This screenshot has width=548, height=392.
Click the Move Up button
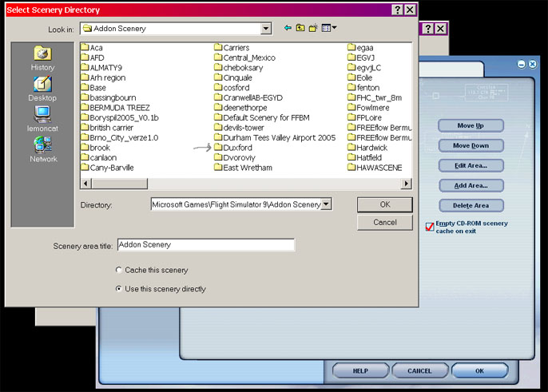(471, 125)
